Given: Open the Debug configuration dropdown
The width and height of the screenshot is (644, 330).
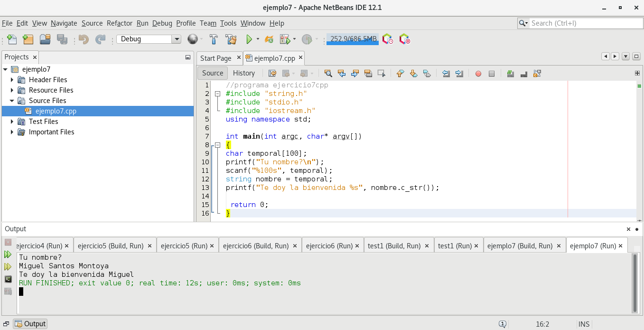Looking at the screenshot, I should [177, 39].
